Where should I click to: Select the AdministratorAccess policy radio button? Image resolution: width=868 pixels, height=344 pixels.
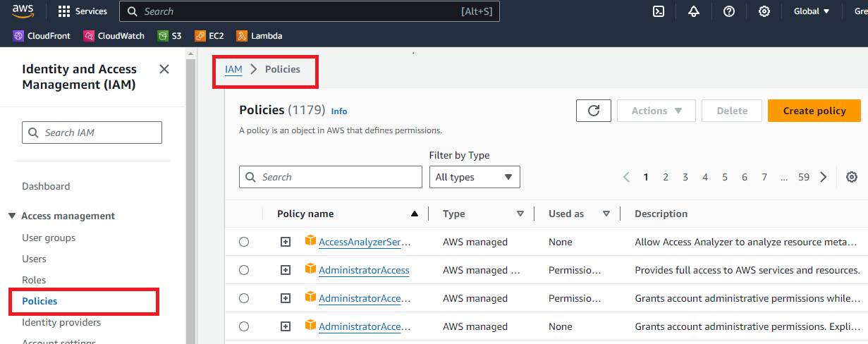pos(244,270)
